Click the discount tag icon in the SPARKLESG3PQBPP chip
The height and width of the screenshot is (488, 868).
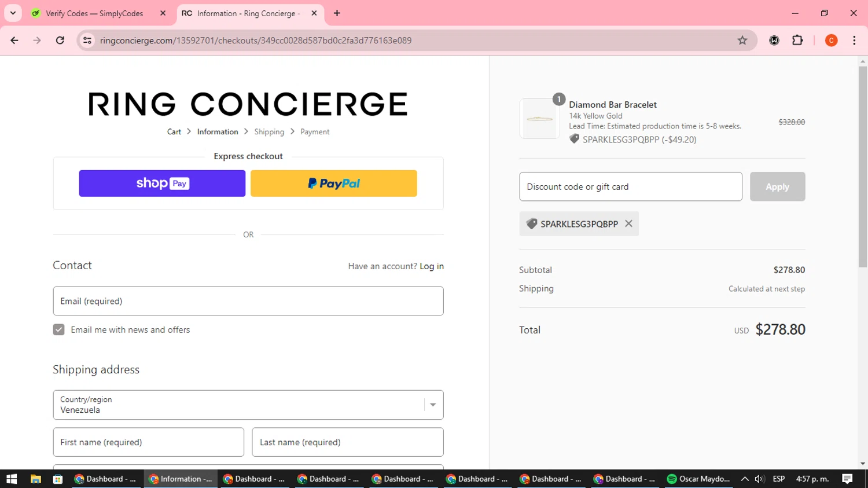(x=531, y=224)
